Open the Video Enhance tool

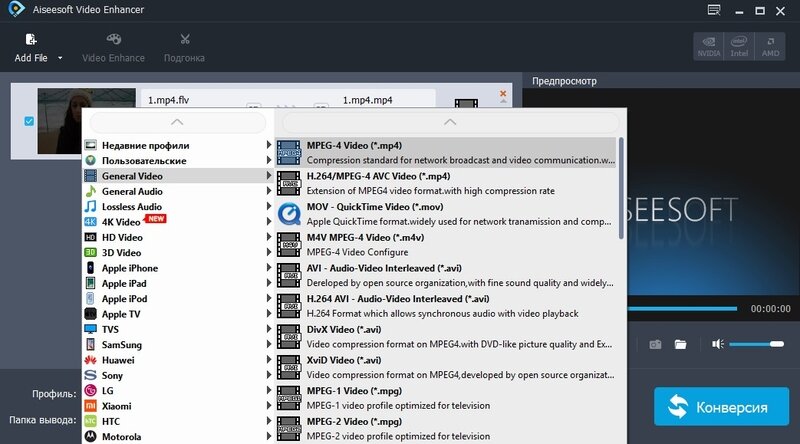click(x=113, y=48)
